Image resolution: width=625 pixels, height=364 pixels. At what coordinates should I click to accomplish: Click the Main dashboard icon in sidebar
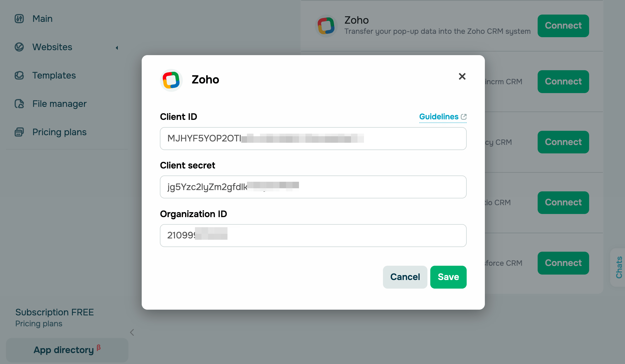pos(19,19)
